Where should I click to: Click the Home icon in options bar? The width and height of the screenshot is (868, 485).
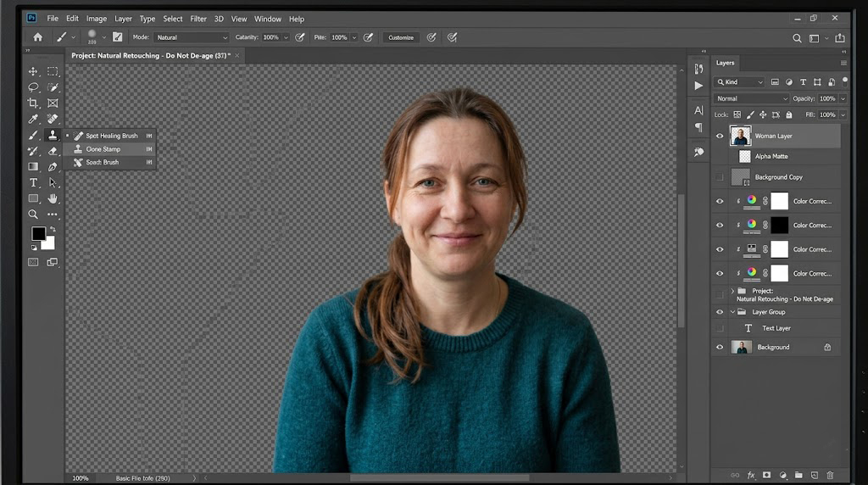[x=37, y=37]
